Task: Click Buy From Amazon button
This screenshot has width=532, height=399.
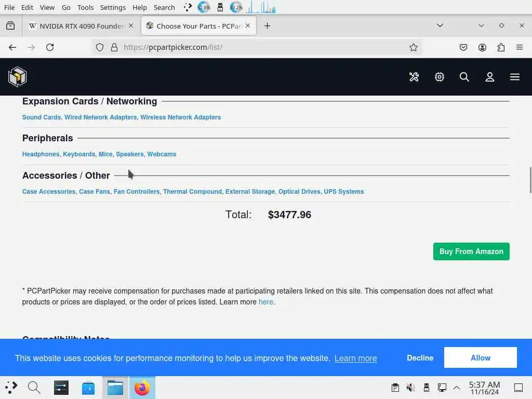Action: [471, 251]
